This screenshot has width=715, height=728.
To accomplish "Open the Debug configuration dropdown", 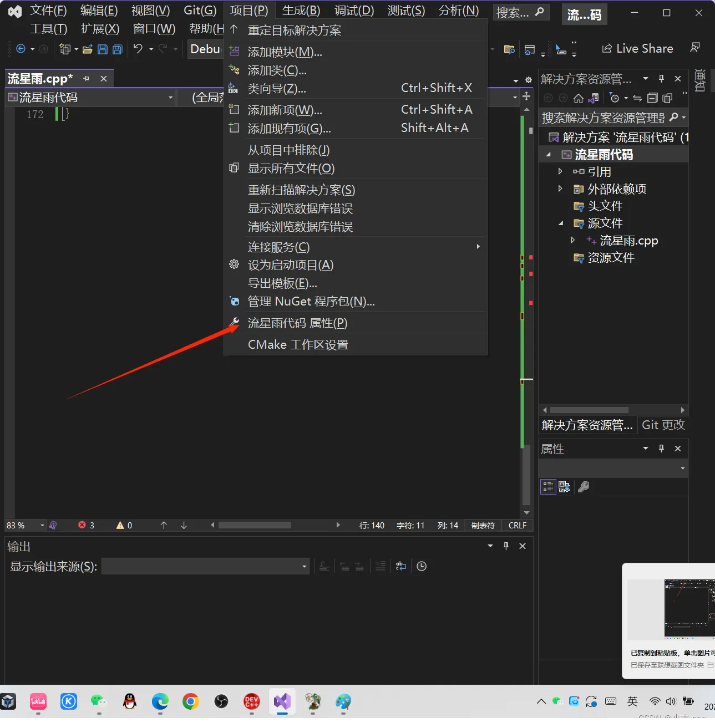I will coord(206,49).
